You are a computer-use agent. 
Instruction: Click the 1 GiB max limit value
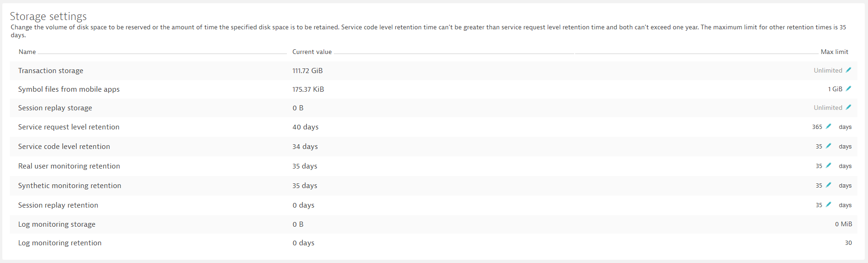point(835,89)
